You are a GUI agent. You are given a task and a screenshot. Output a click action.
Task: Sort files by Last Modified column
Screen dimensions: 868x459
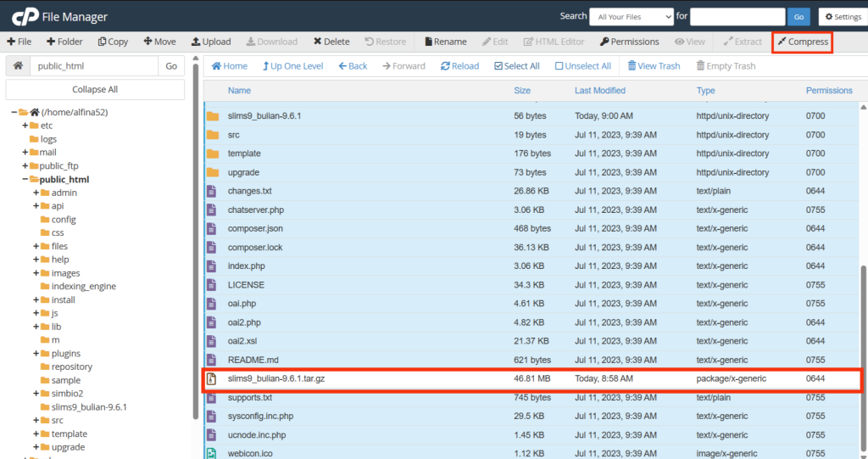click(599, 91)
